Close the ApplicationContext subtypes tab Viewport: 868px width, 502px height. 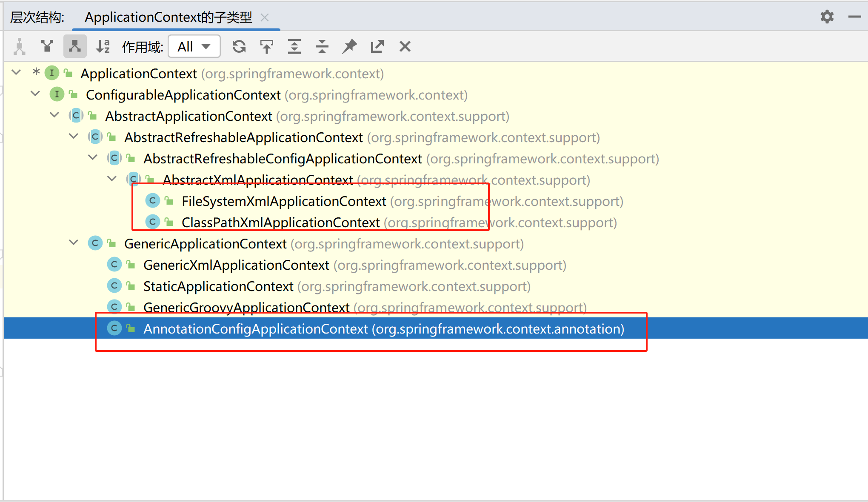point(265,17)
